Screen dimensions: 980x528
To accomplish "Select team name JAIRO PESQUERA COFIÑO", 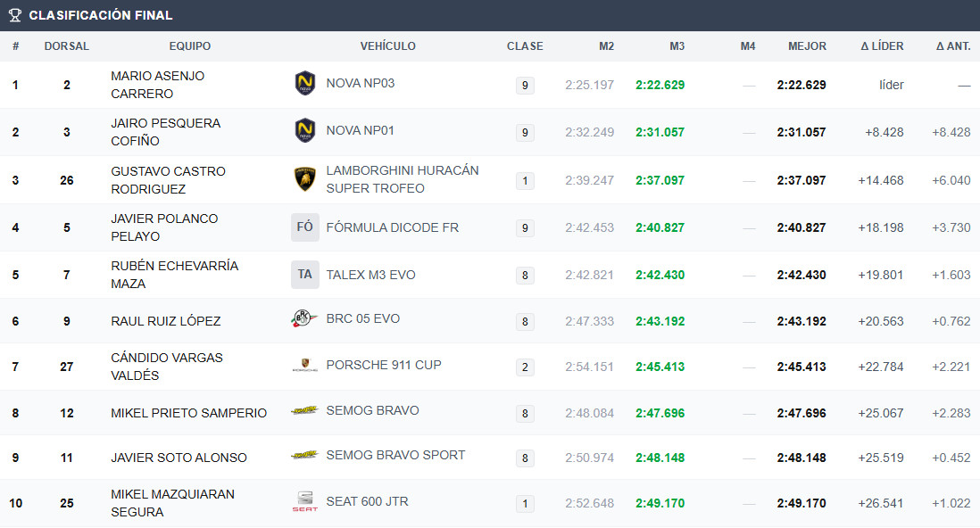I will 166,133.
